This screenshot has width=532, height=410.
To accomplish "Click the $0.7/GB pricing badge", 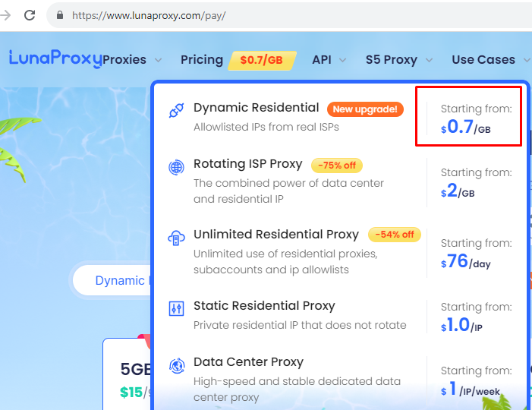I will [x=262, y=61].
